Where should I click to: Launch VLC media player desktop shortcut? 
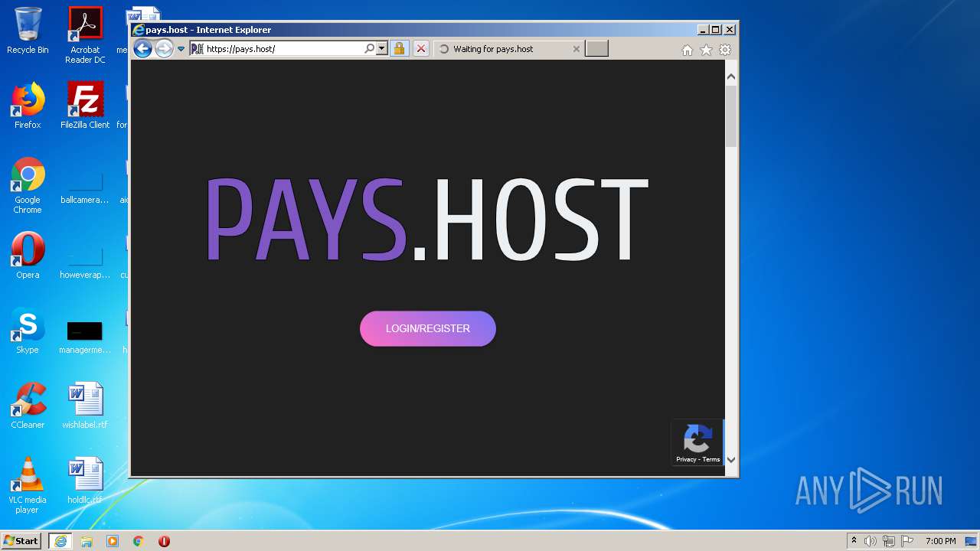[28, 485]
